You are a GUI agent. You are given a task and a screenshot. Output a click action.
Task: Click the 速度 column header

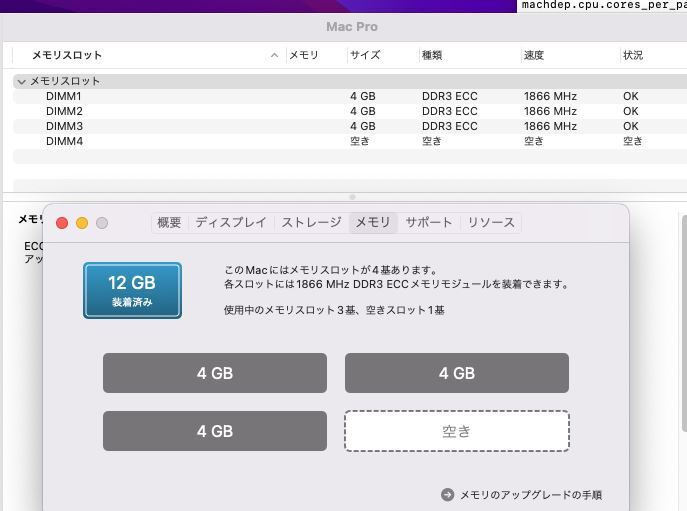tap(534, 55)
